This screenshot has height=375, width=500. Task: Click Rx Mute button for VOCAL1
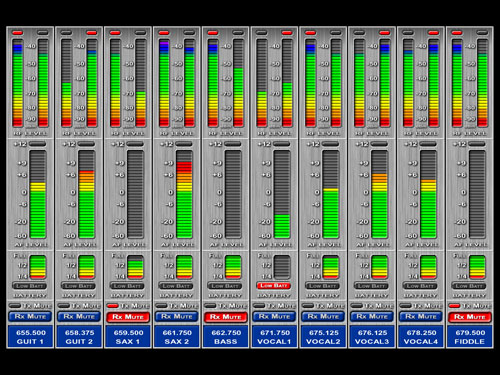pos(274,317)
